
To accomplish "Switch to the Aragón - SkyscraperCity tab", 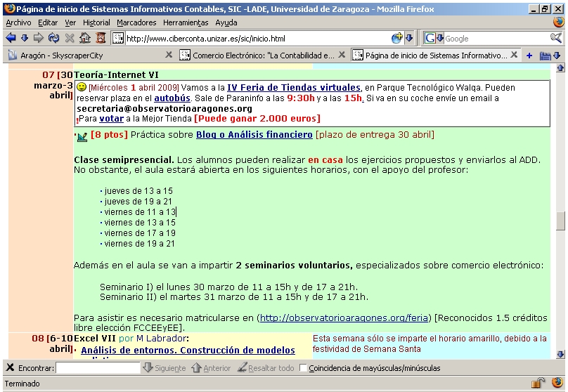I will click(x=86, y=55).
